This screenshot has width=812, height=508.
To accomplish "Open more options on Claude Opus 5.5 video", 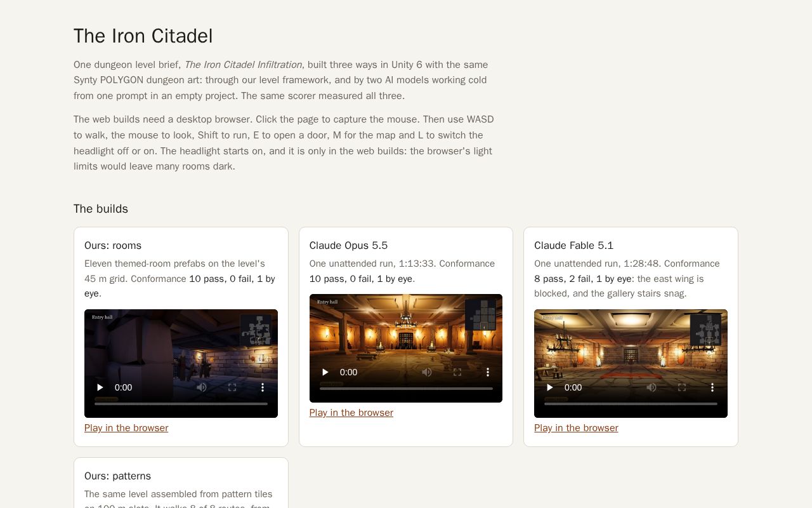I will tap(488, 372).
